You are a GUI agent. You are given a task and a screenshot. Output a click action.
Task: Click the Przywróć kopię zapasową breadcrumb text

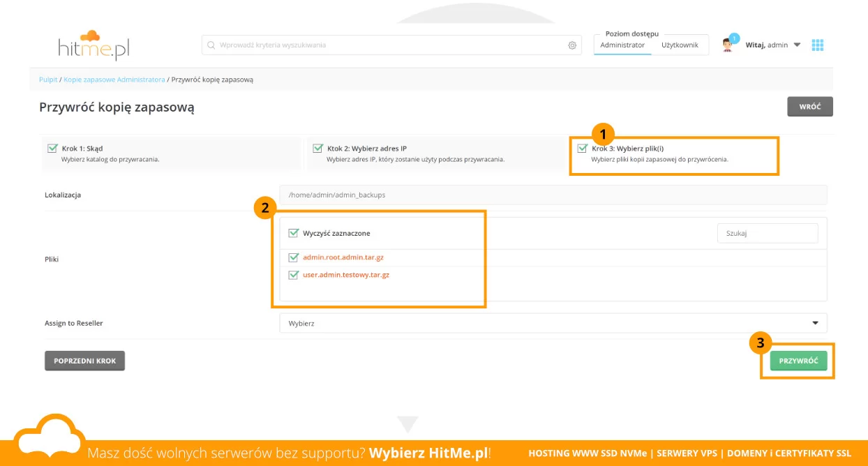[212, 80]
